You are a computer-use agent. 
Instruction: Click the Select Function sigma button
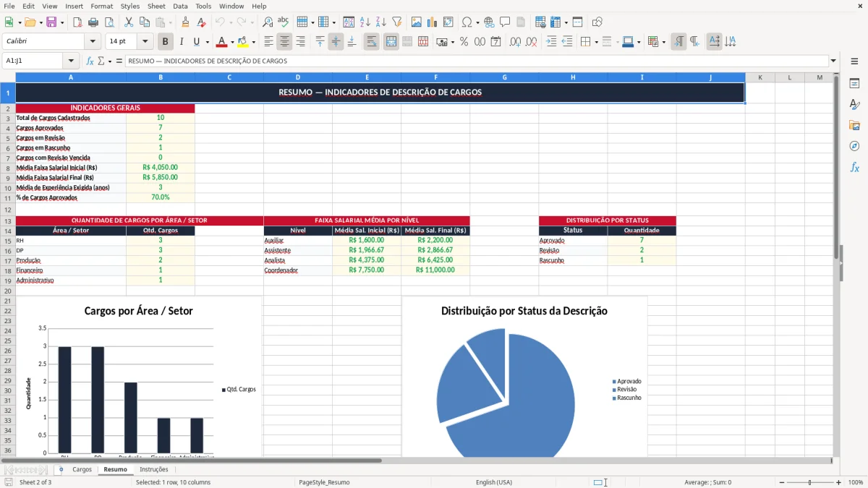101,61
